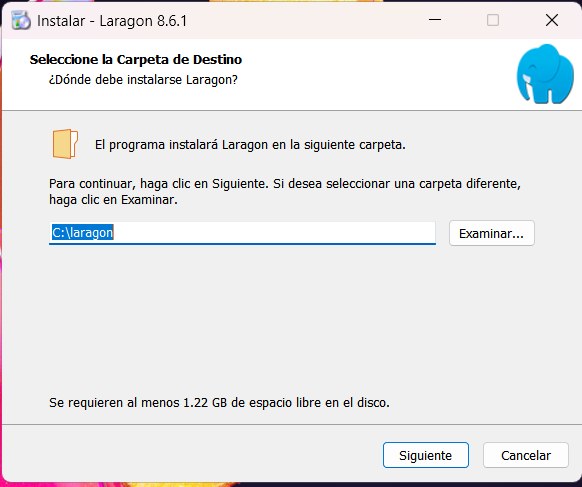The width and height of the screenshot is (582, 487).
Task: Open folder browser with Examinar button
Action: [491, 233]
